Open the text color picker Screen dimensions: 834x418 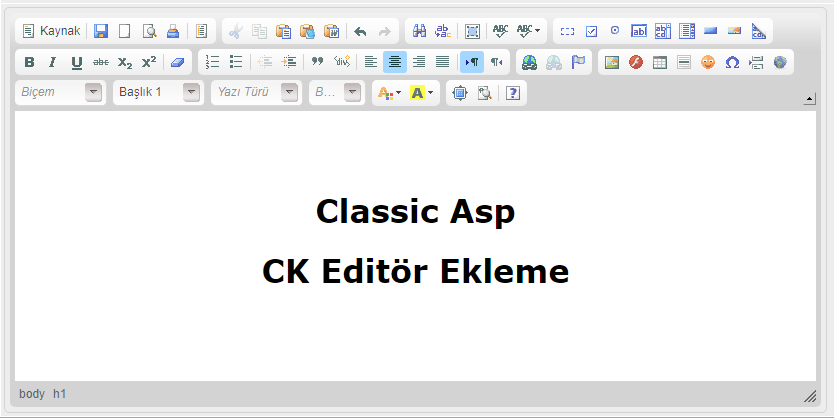coord(389,93)
